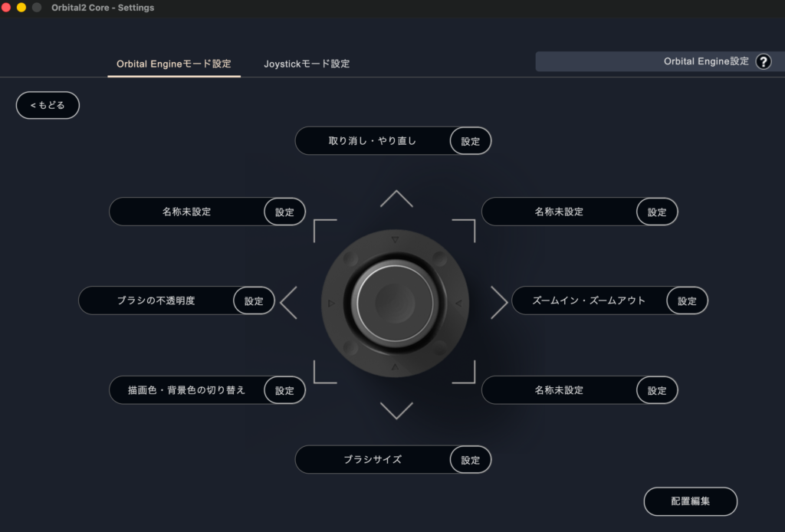
Task: Open 設定 for the upper-right 名称未設定 slot
Action: [657, 212]
